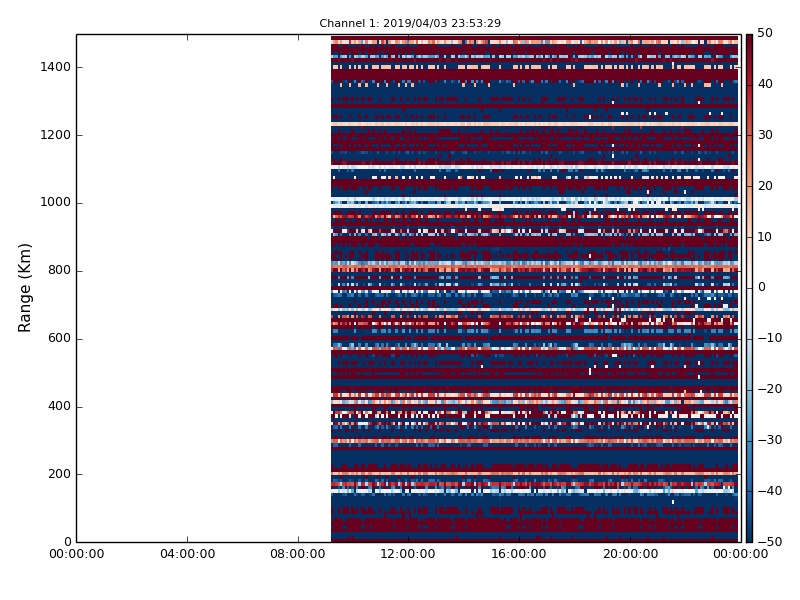Viewport: 800px width, 600px height.
Task: Click the 16:00:00 time axis label
Action: [x=519, y=554]
